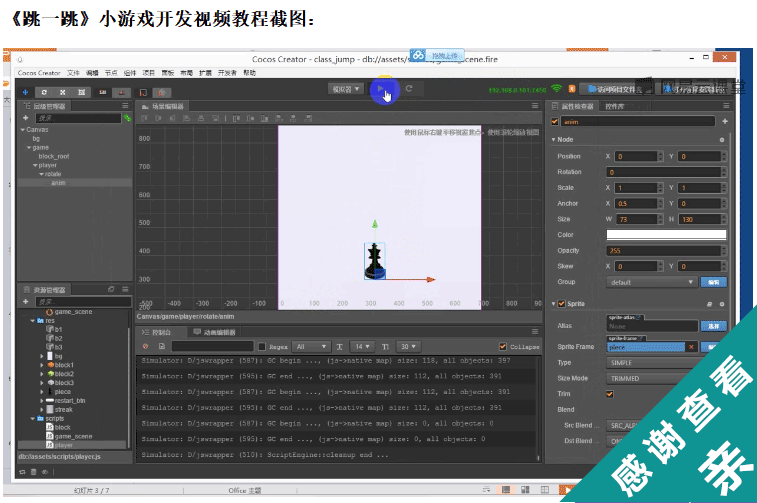Select the Scale transform tool
Viewport: 757px width, 503px height.
click(x=63, y=92)
